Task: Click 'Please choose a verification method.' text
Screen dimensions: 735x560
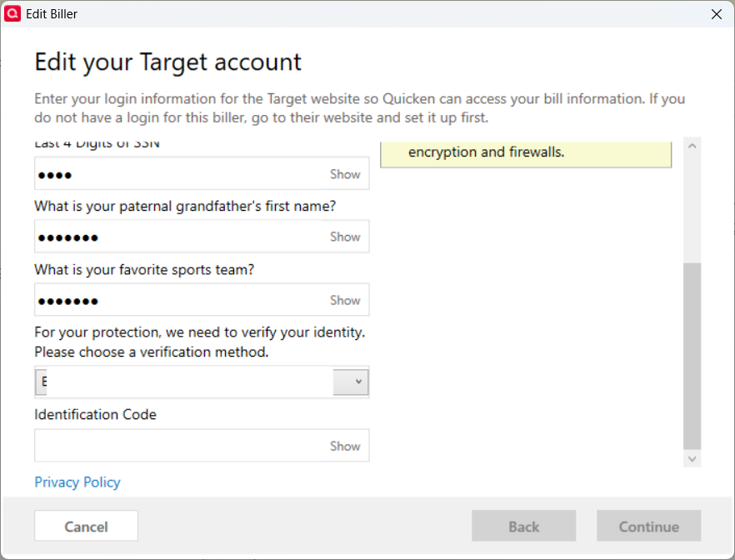Action: pos(152,352)
